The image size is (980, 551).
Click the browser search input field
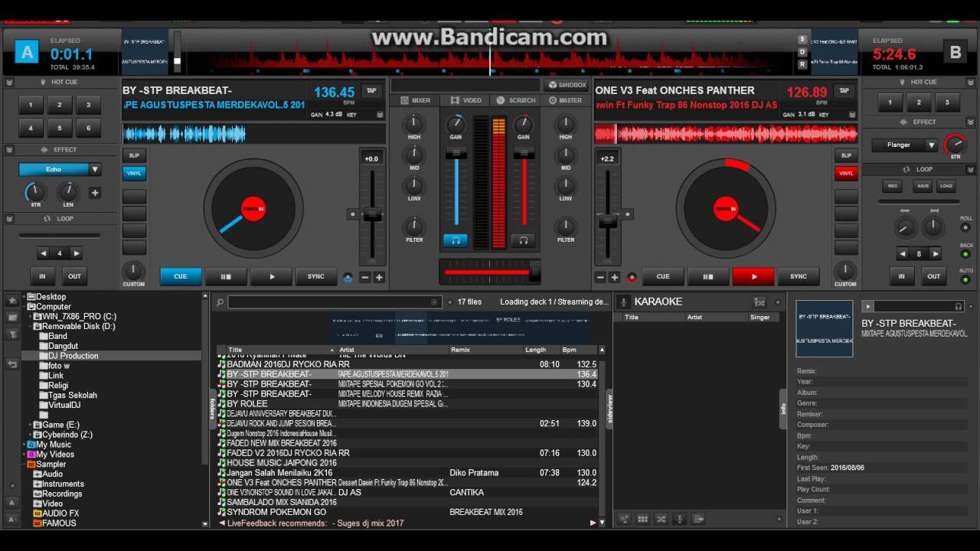335,302
